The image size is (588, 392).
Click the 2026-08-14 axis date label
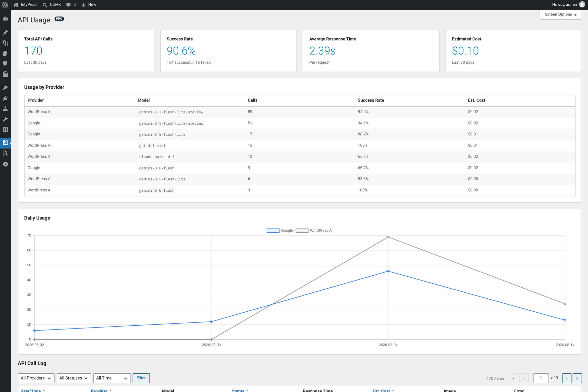(565, 345)
